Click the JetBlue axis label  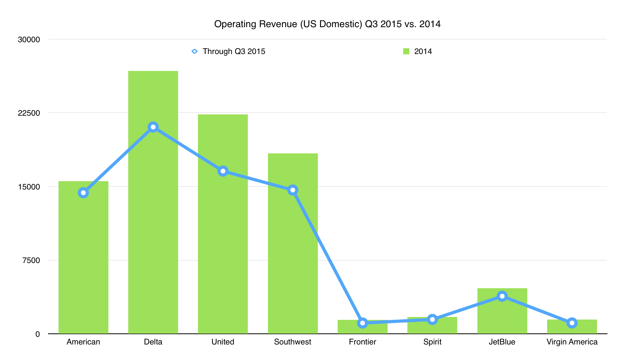point(502,342)
